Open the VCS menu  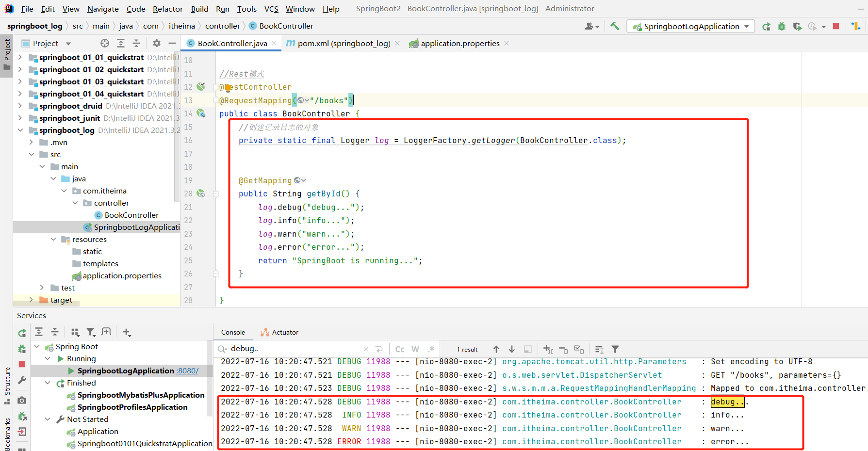point(271,9)
